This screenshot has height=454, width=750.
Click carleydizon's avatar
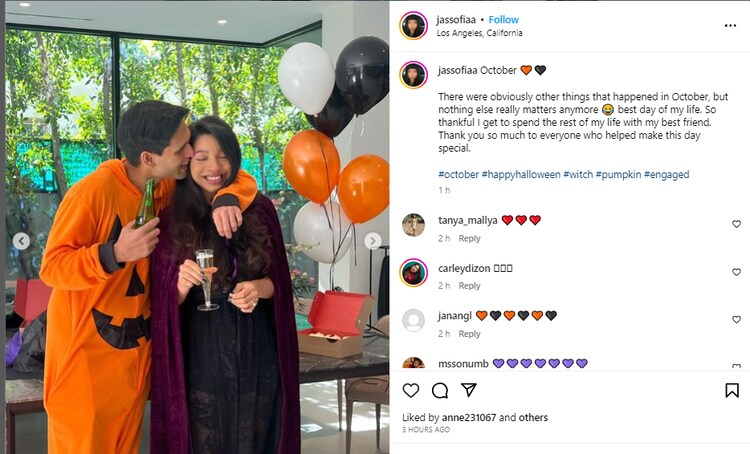[x=413, y=272]
